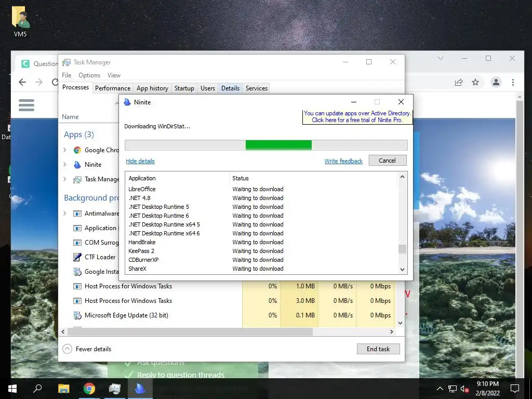Switch to the Details tab
532x399 pixels.
230,88
